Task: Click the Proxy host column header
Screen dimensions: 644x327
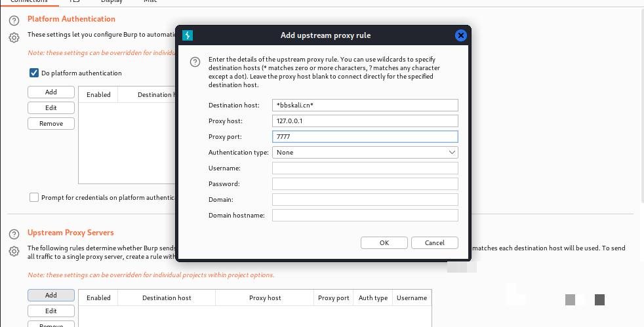Action: click(265, 298)
